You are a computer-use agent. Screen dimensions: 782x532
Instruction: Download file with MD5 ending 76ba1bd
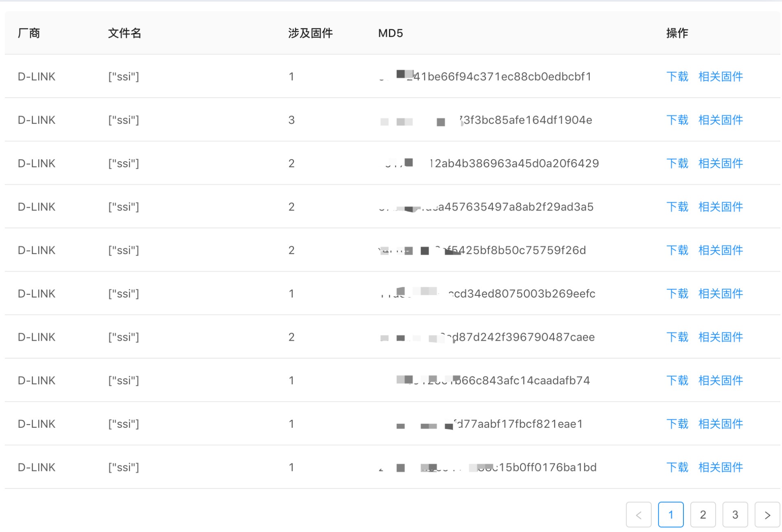(x=677, y=467)
